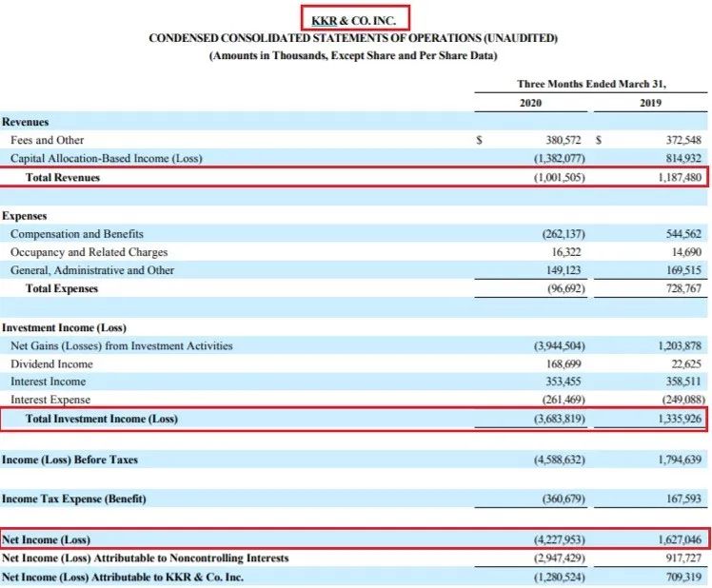Image resolution: width=712 pixels, height=588 pixels.
Task: Select Net Income Attributable to Noncontrolling Interests
Action: click(146, 558)
